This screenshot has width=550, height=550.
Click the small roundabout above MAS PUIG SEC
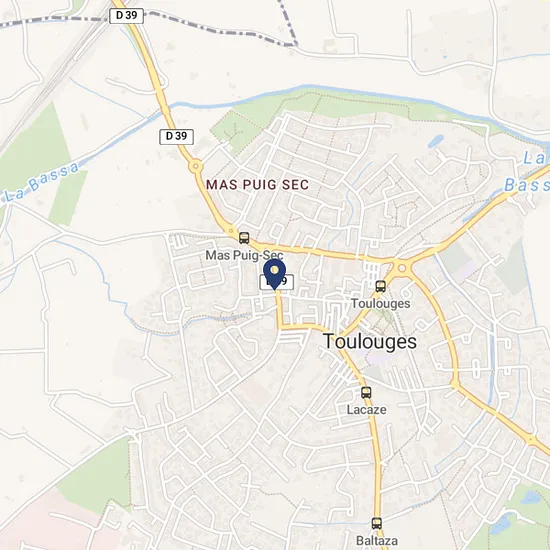195,166
